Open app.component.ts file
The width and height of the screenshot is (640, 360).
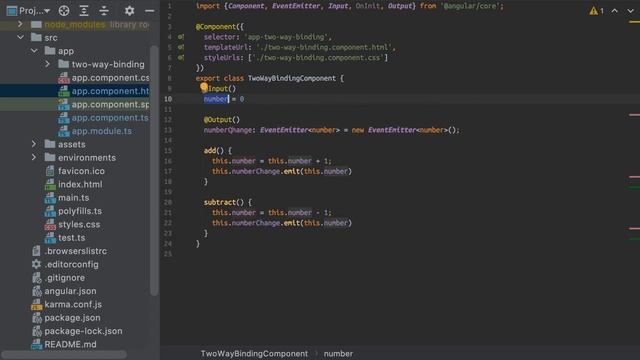(110, 118)
